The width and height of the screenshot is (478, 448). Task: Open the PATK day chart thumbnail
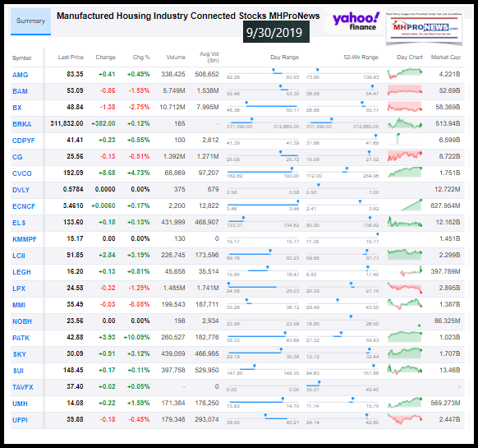point(405,337)
